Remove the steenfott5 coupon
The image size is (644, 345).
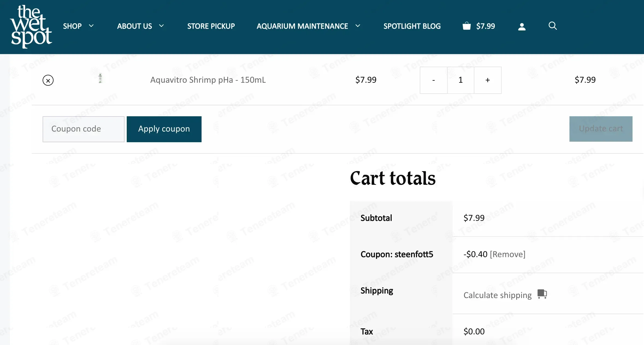coord(508,254)
